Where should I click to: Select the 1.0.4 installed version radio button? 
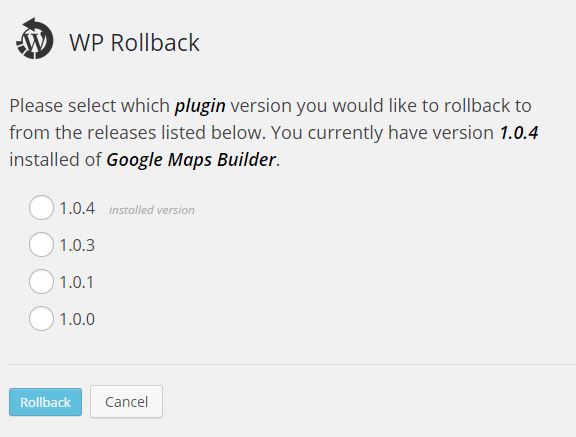click(41, 207)
